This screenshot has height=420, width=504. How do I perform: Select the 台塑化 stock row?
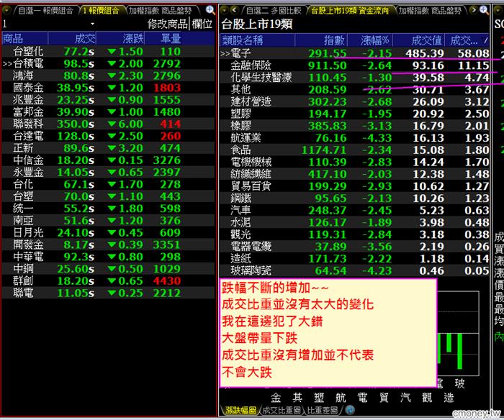coord(108,51)
